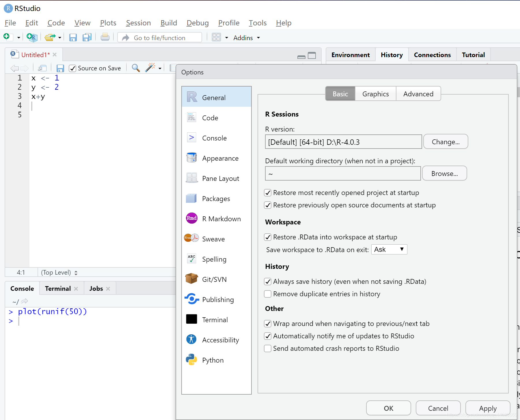Switch to Advanced tab in Options
The image size is (520, 420).
coord(418,94)
